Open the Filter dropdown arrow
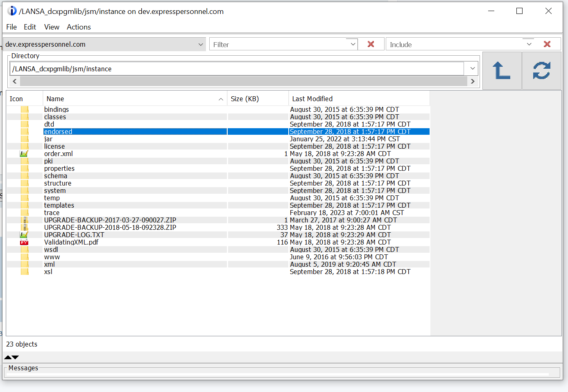The height and width of the screenshot is (392, 568). tap(353, 44)
